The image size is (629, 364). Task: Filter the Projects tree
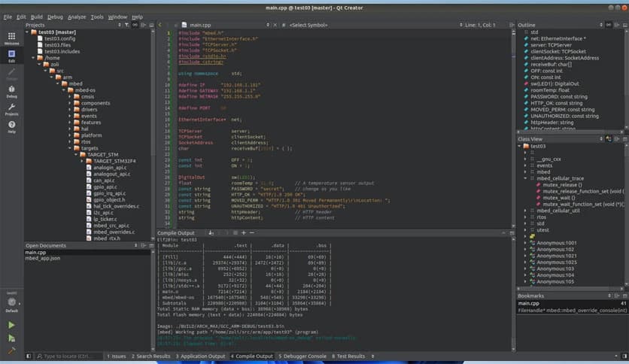(x=126, y=25)
